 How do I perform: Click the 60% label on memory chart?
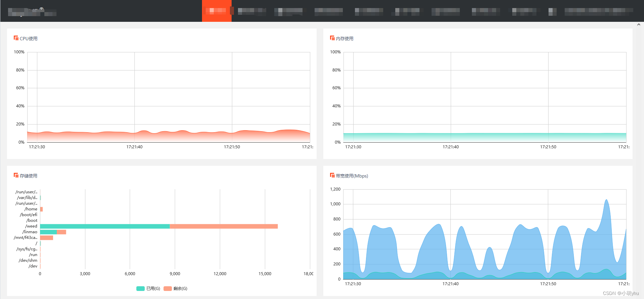[x=336, y=88]
